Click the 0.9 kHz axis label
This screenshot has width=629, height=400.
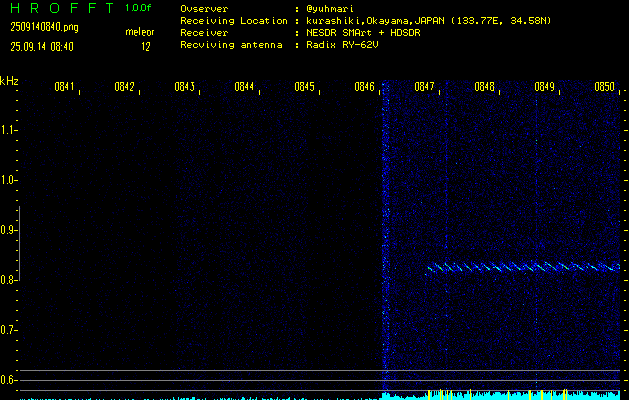7,230
